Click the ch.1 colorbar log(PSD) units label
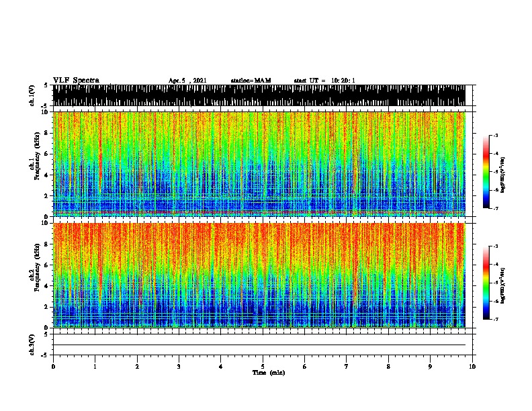Viewport: 532px width, 411px height. (x=503, y=175)
